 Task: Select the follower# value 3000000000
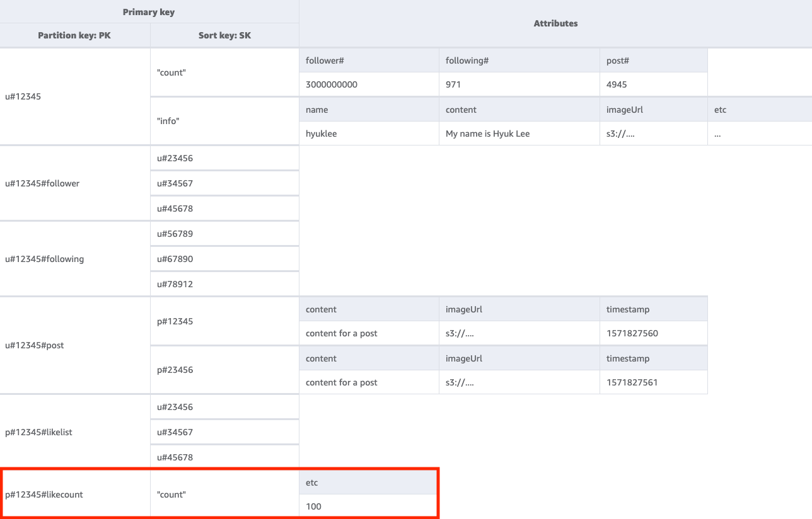332,84
